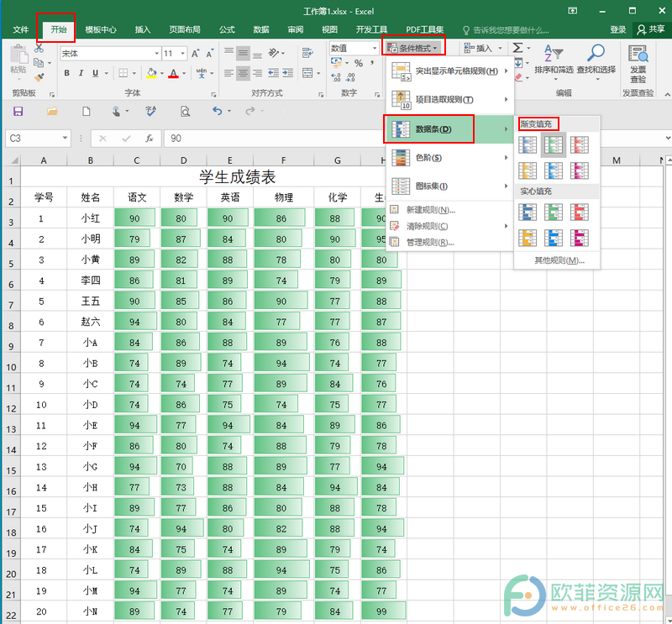Click the Sign in (登录) link

click(618, 29)
